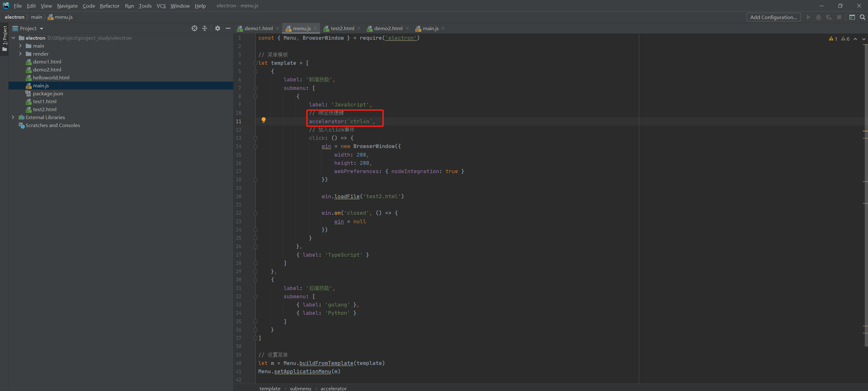
Task: Click the Debug bug icon in toolbar
Action: point(818,17)
